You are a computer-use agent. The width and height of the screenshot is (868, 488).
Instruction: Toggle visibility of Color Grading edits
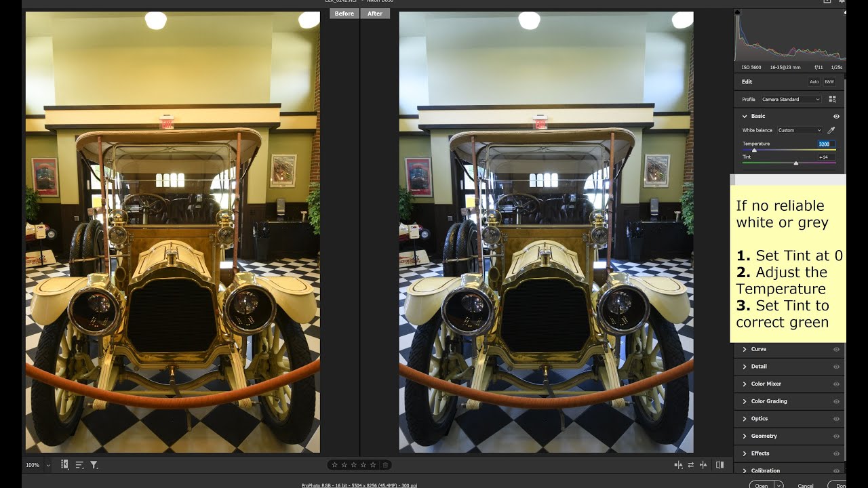[x=836, y=401]
